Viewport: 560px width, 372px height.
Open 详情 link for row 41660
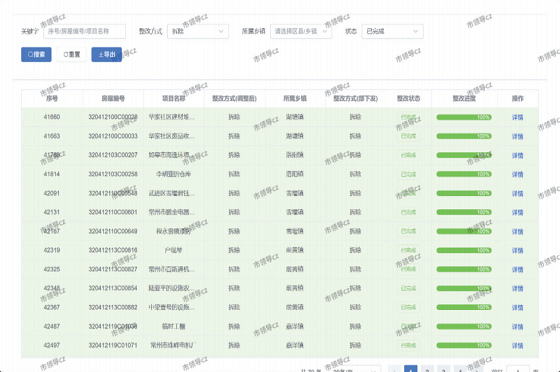click(517, 117)
